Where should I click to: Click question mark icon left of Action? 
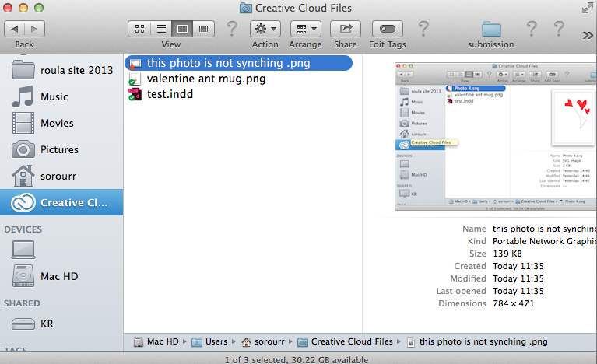(x=232, y=29)
